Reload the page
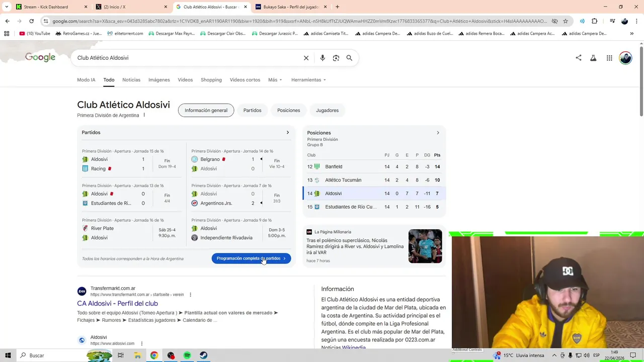The image size is (644, 362). [31, 21]
